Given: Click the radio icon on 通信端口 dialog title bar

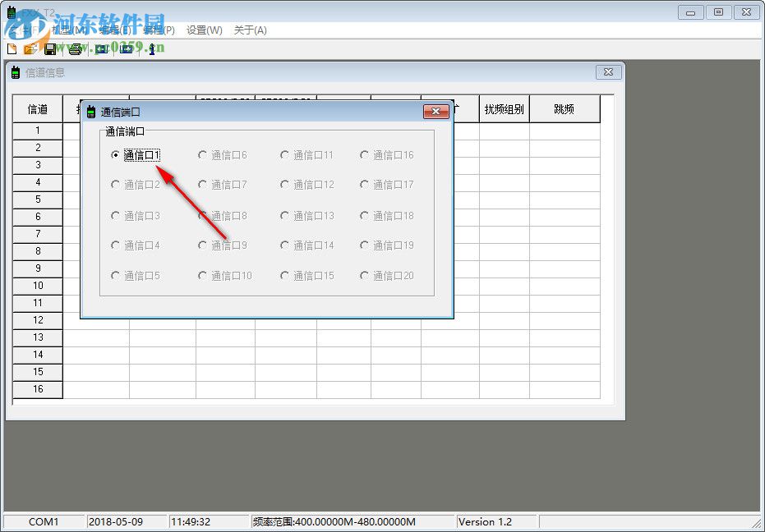Looking at the screenshot, I should [90, 112].
